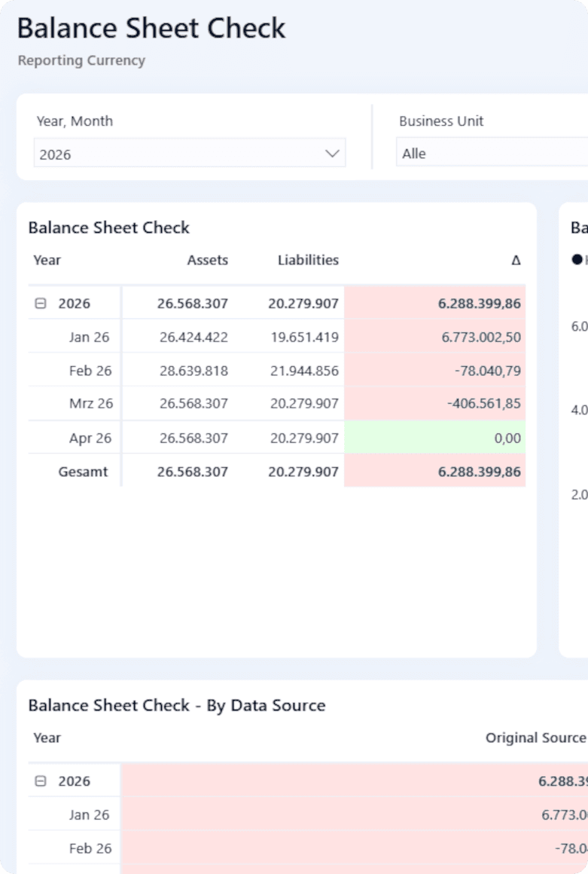Viewport: 588px width, 874px height.
Task: Select the Apr 26 row label
Action: click(x=90, y=438)
